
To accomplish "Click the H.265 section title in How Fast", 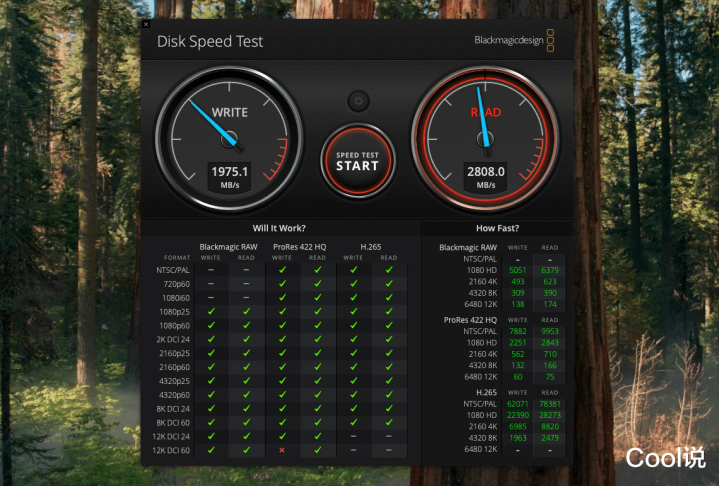I will point(486,392).
